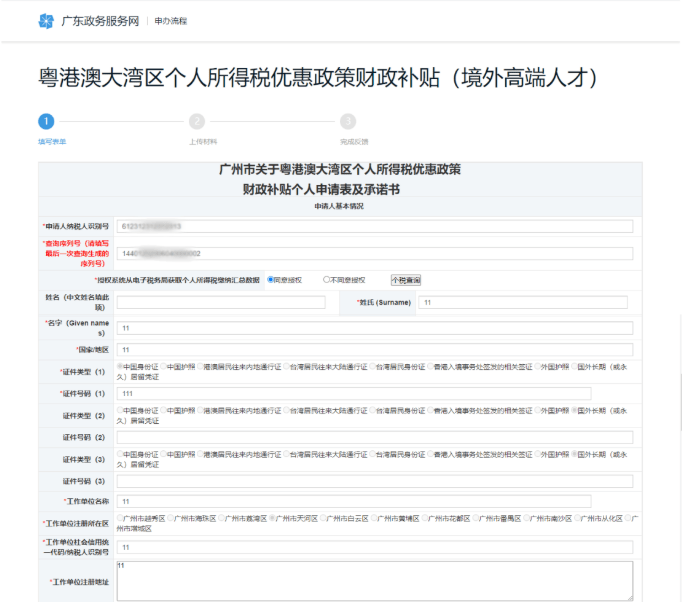
Task: Click the 工作单位注册地址 text area
Action: [x=374, y=580]
